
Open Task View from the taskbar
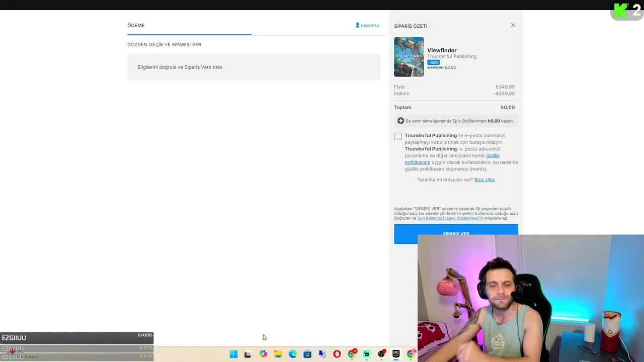pos(248,354)
